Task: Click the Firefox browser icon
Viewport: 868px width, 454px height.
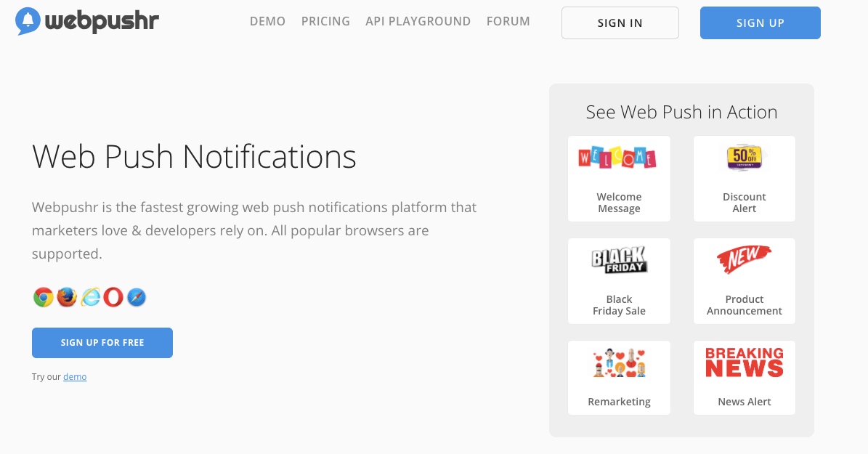Action: pyautogui.click(x=67, y=297)
